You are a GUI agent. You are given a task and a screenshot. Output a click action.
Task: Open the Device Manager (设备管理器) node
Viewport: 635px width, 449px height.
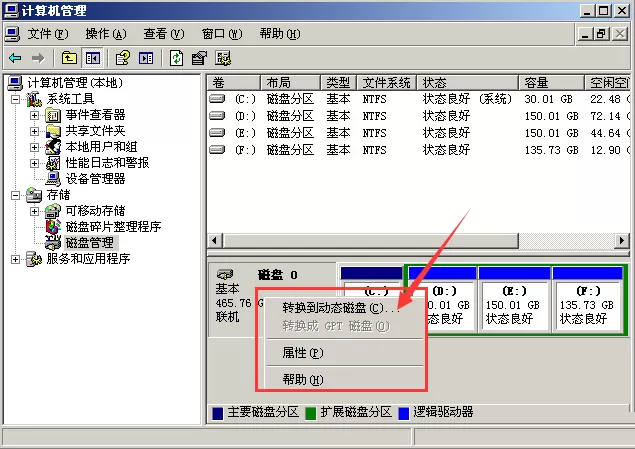(x=96, y=179)
